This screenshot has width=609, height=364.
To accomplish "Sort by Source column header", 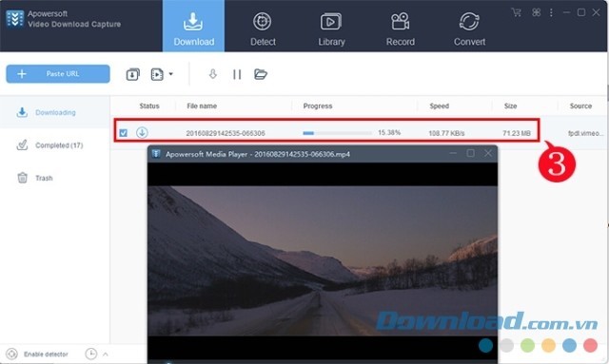I will (580, 105).
